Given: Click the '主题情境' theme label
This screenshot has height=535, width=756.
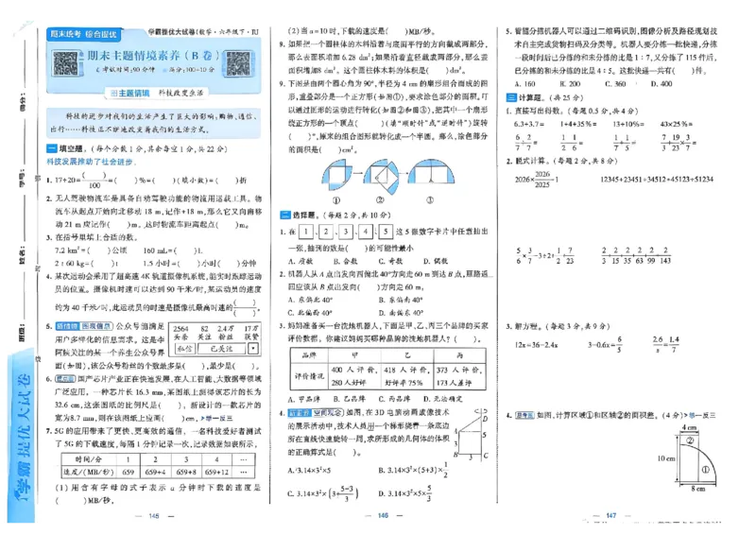Looking at the screenshot, I should pos(129,94).
